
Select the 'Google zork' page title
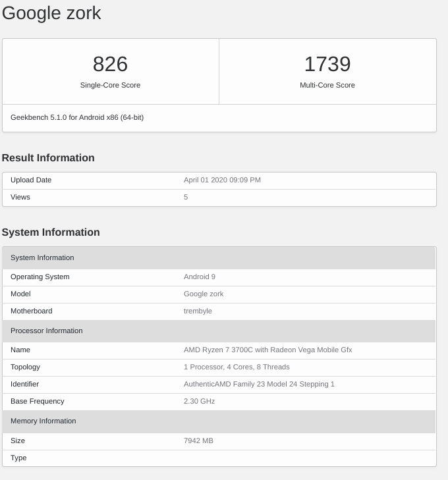coord(51,13)
